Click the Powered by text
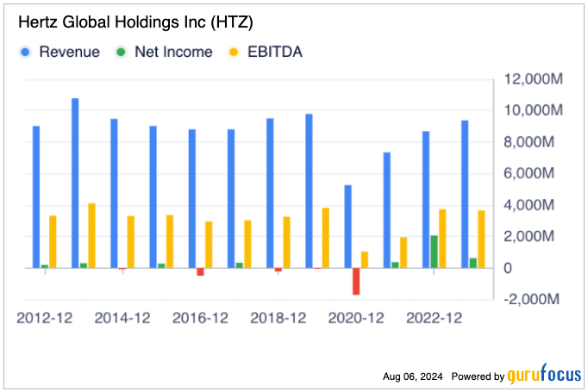The image size is (588, 392). 478,376
